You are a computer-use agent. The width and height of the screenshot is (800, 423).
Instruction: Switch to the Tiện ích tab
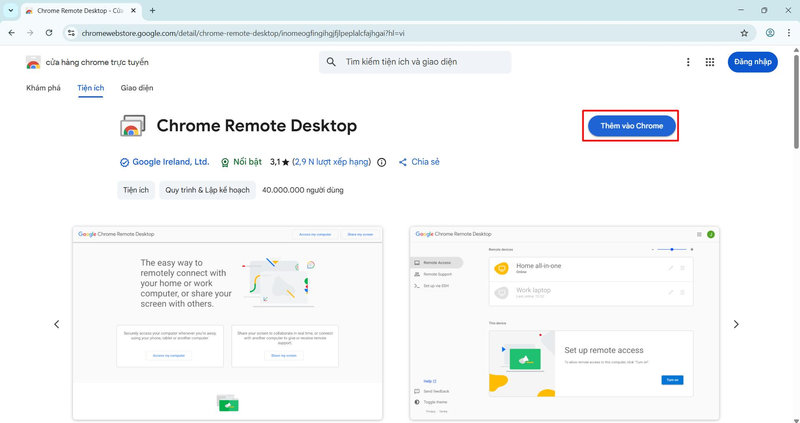pos(90,88)
